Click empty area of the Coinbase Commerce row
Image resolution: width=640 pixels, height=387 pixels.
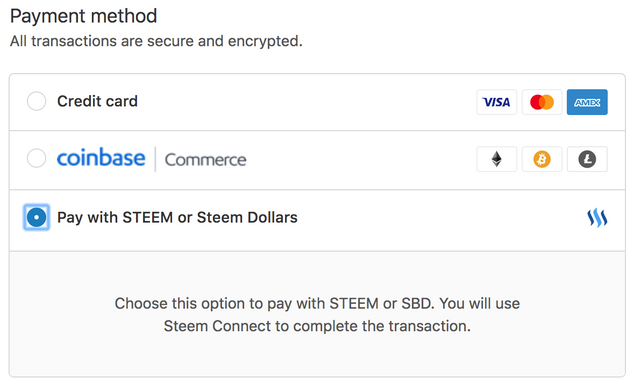point(359,160)
